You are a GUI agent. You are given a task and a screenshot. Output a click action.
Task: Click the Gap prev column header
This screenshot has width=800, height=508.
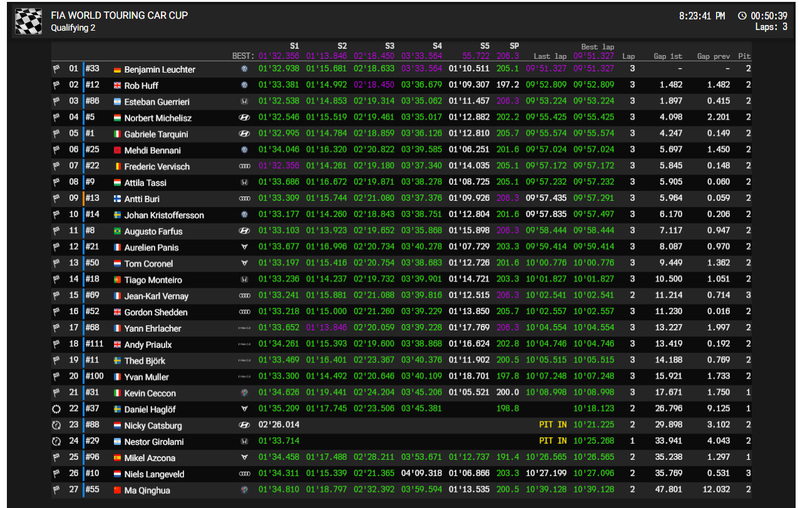[713, 57]
